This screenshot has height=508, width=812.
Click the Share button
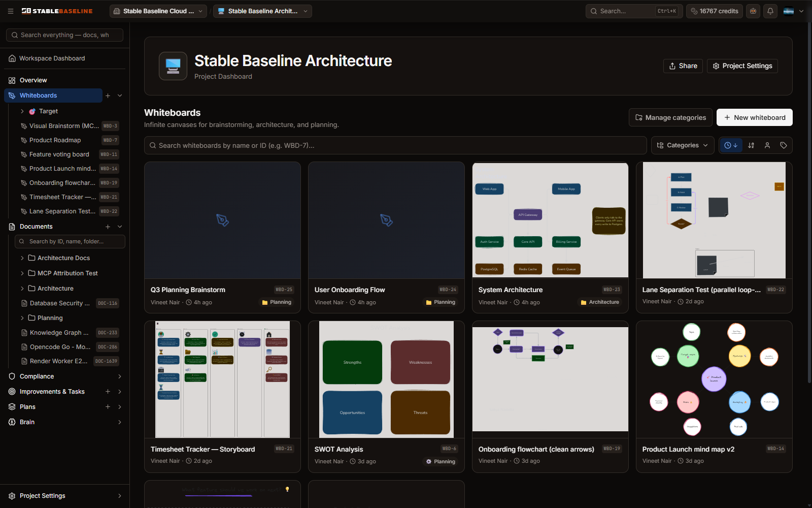pos(683,66)
